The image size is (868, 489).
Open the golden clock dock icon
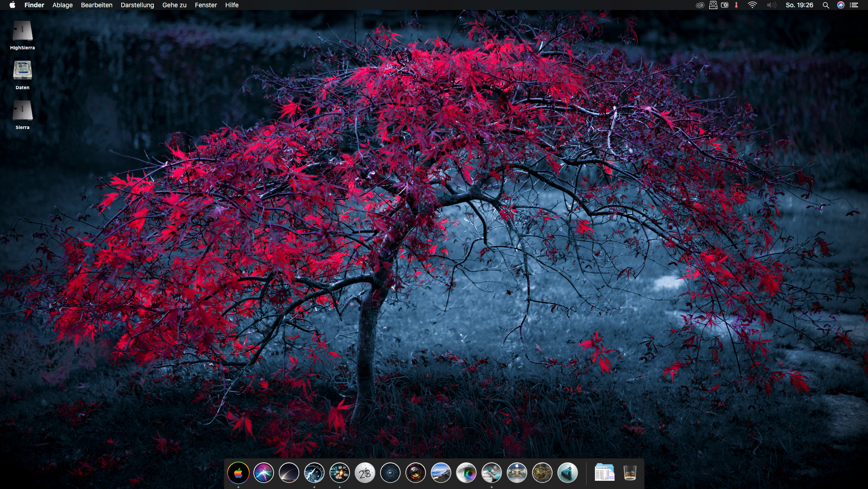(542, 473)
